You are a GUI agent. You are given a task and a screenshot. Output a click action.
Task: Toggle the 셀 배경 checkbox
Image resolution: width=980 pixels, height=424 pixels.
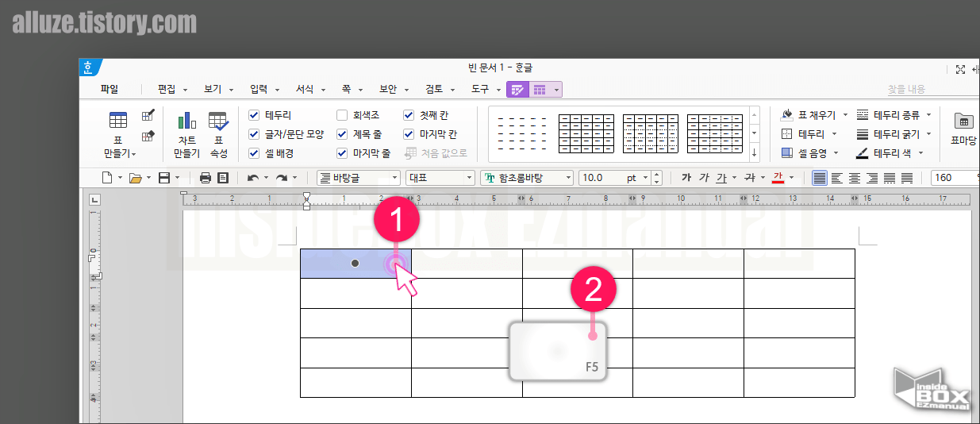tap(254, 153)
